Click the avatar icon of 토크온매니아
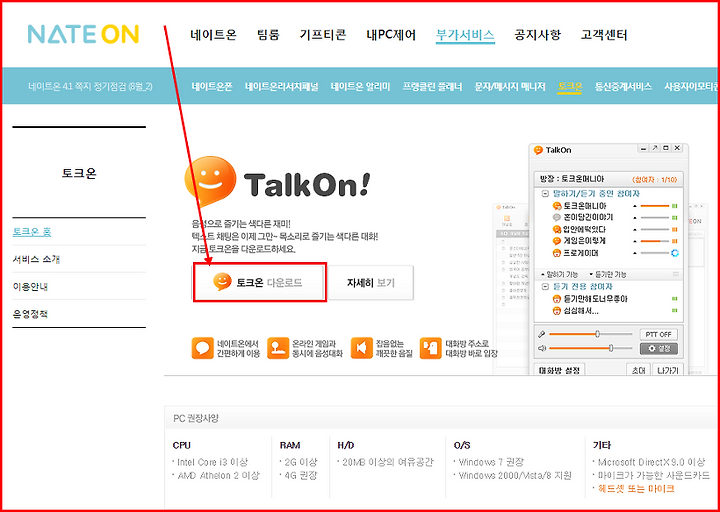Screen dimensions: 720x512 click(557, 206)
